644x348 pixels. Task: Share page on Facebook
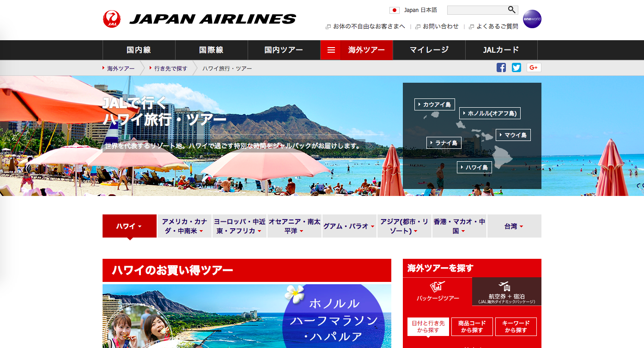click(501, 67)
